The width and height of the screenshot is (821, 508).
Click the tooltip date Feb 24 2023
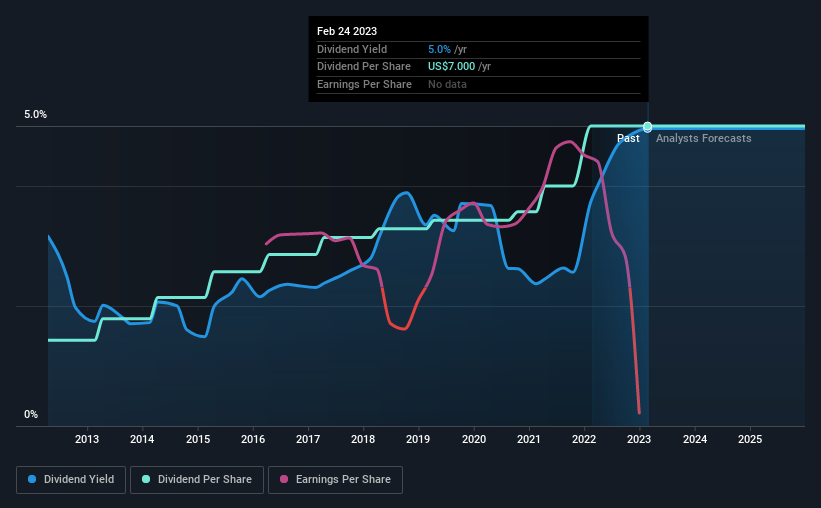pyautogui.click(x=347, y=31)
